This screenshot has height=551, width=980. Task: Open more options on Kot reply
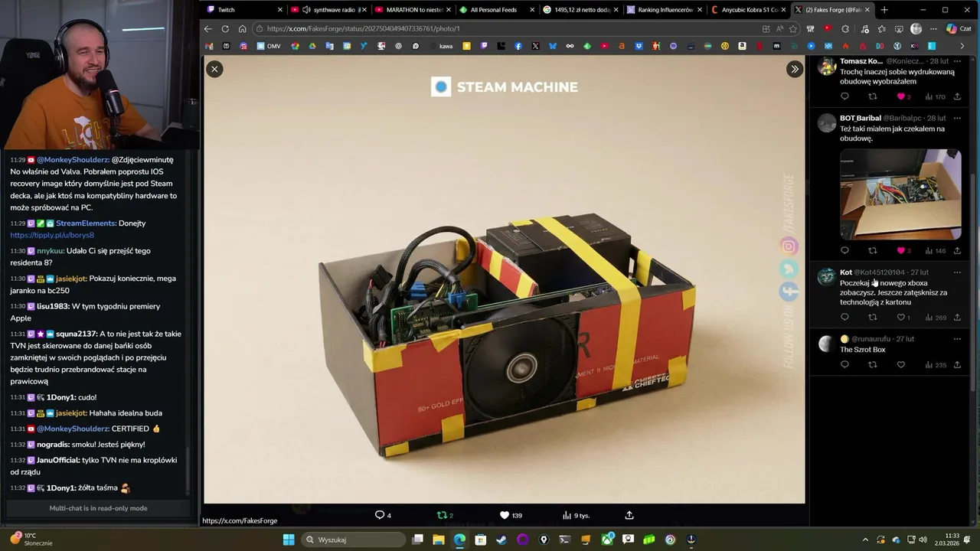coord(957,272)
